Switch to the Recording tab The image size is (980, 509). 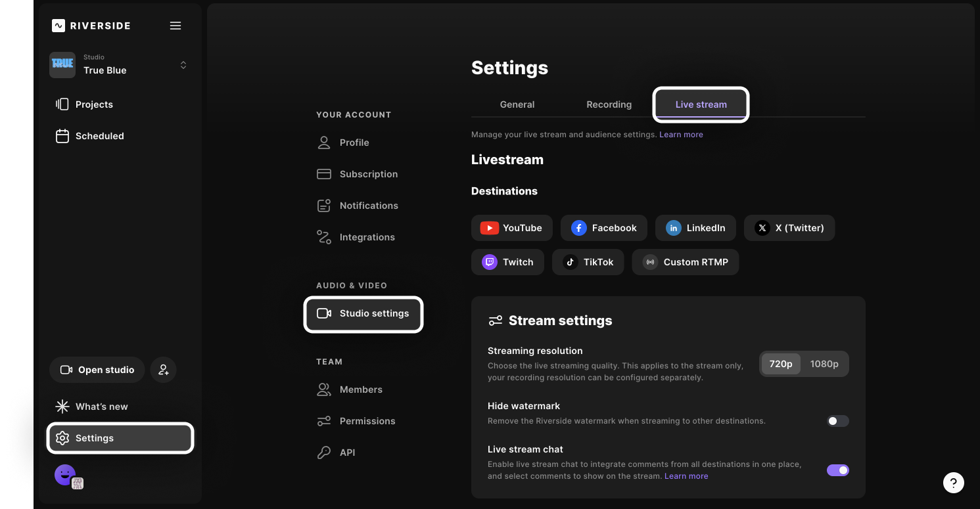pyautogui.click(x=609, y=104)
